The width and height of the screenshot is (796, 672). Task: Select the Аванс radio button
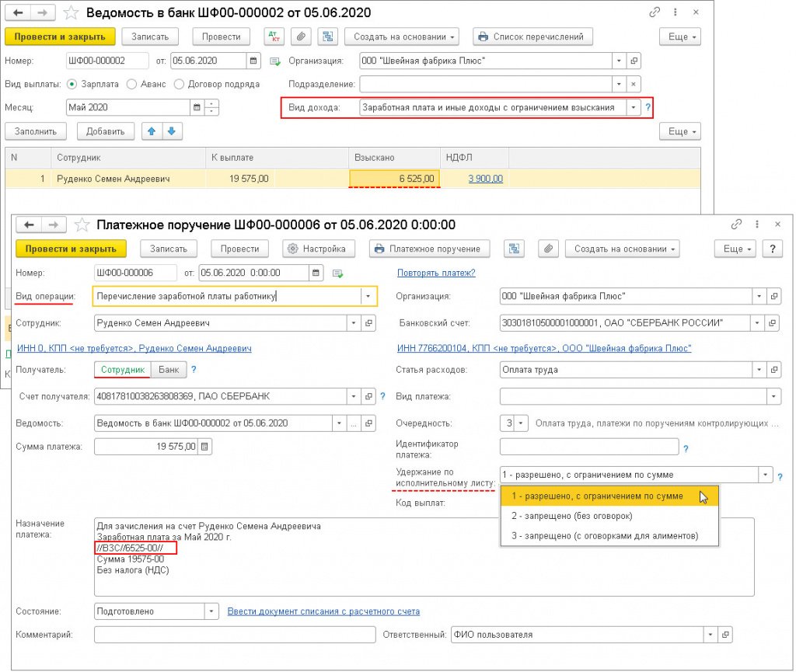point(132,84)
